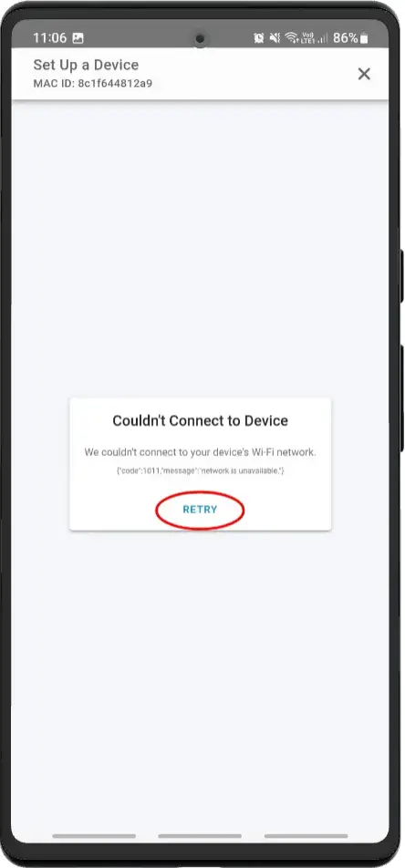Tap the Couldn't Connect to Device heading

(x=200, y=420)
